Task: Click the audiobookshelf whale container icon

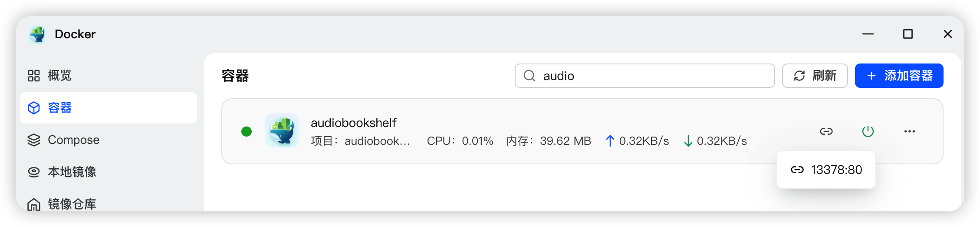Action: [x=282, y=130]
